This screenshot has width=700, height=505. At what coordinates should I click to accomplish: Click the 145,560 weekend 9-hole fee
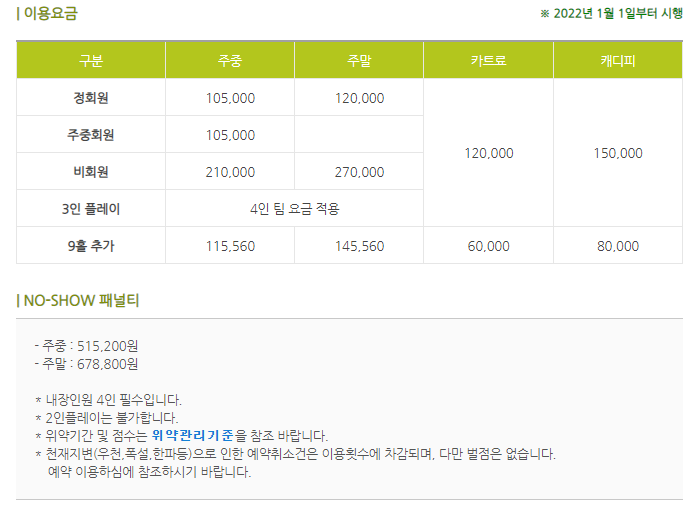(x=359, y=246)
